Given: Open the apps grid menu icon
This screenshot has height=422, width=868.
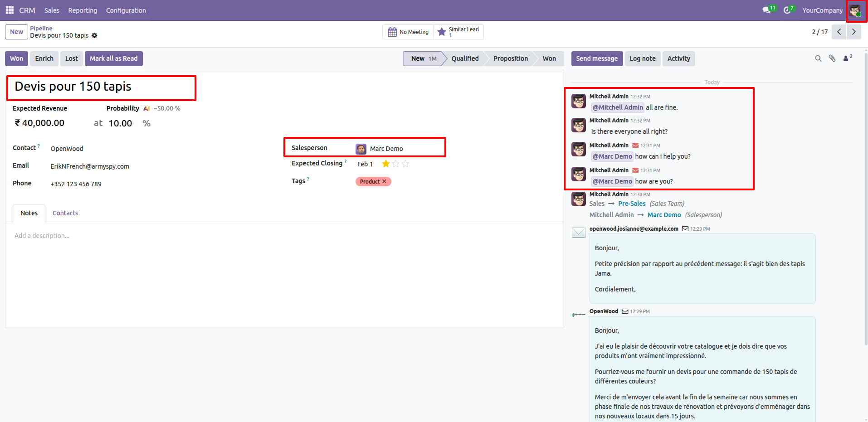Looking at the screenshot, I should tap(10, 10).
